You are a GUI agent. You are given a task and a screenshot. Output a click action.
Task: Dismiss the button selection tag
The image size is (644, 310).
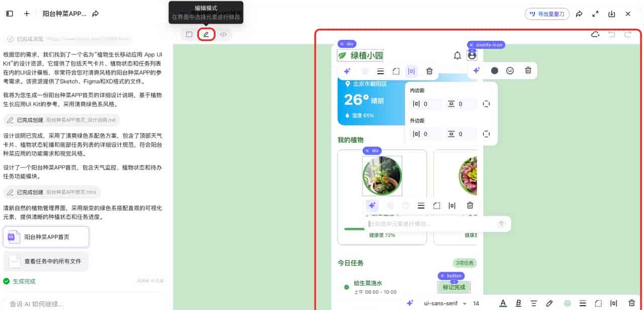[x=442, y=276]
